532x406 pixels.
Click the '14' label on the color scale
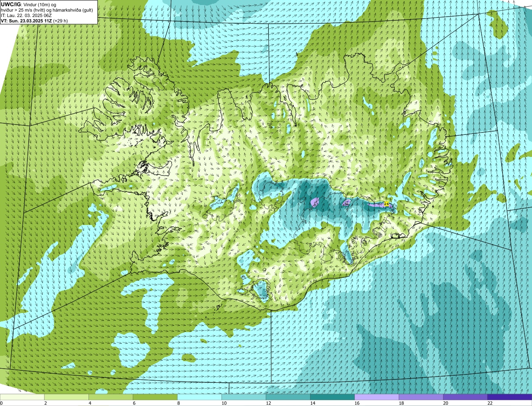click(313, 403)
